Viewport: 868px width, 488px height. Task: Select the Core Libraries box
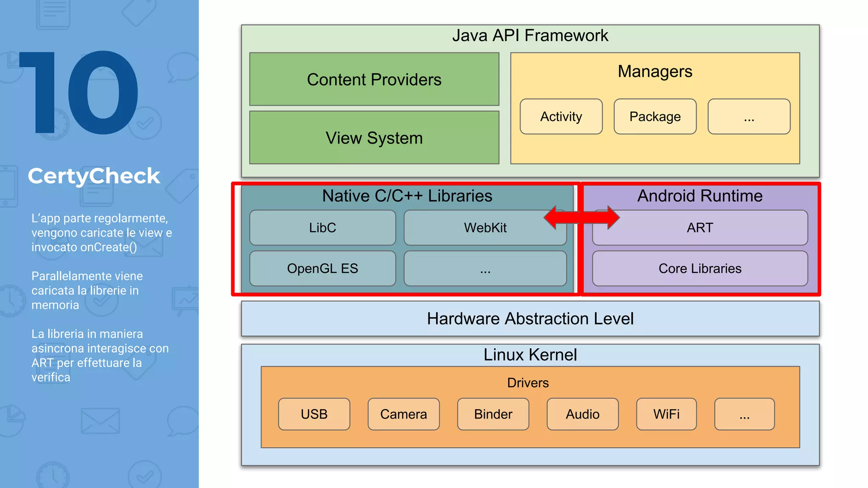[x=700, y=268]
